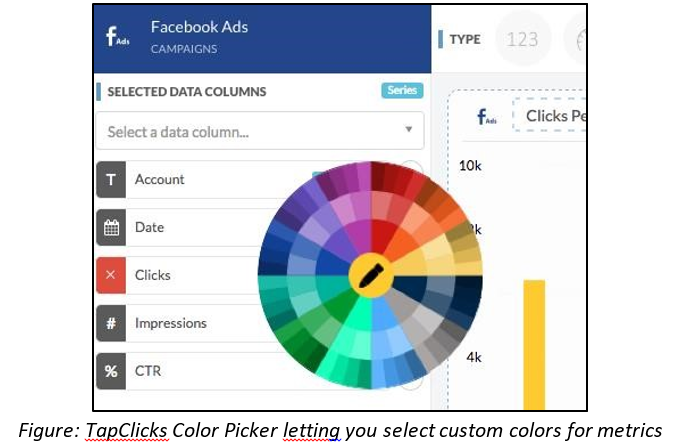
Task: Remove Clicks column via red X icon
Action: click(111, 275)
